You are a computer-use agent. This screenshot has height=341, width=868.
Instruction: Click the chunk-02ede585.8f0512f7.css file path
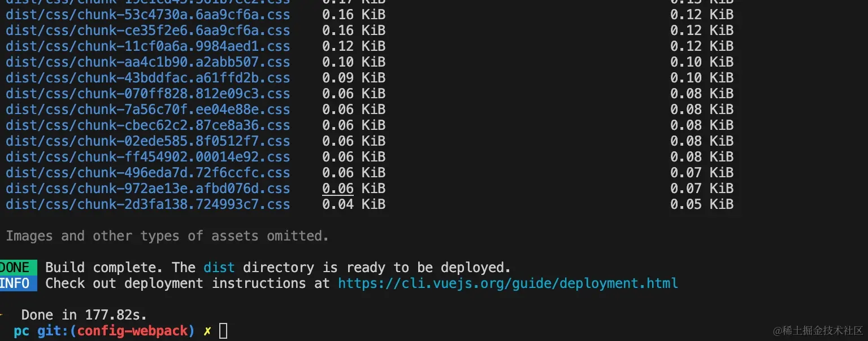(147, 141)
